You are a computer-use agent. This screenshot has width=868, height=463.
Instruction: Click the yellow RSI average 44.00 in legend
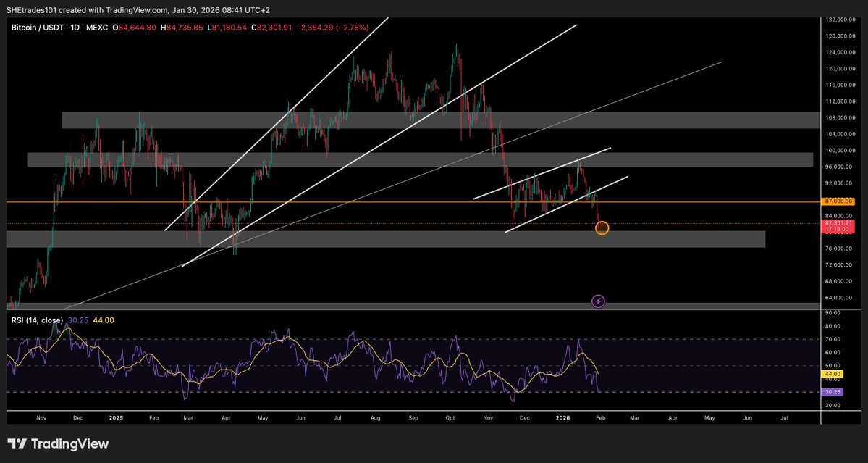pyautogui.click(x=102, y=320)
